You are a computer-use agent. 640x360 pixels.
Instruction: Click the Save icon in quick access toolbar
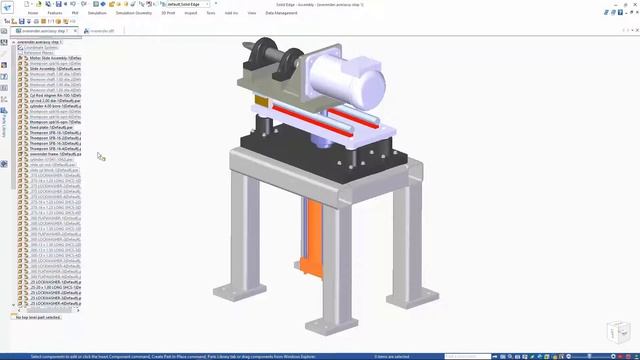(x=58, y=4)
